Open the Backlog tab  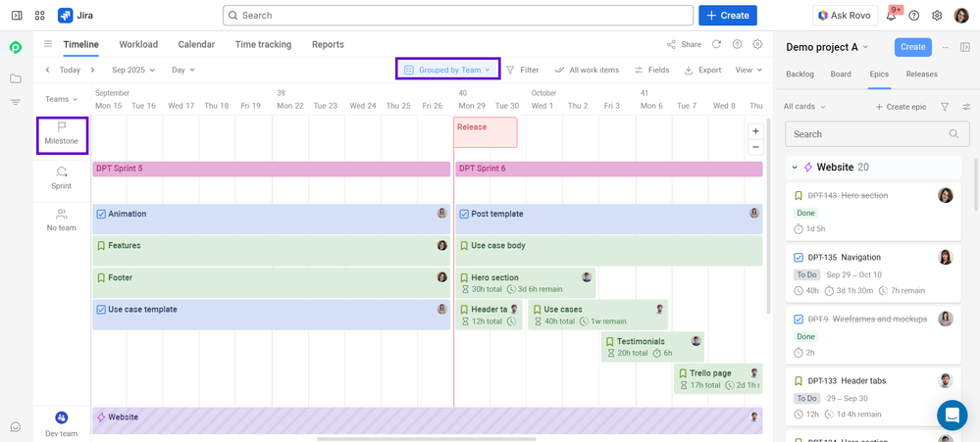pyautogui.click(x=799, y=74)
